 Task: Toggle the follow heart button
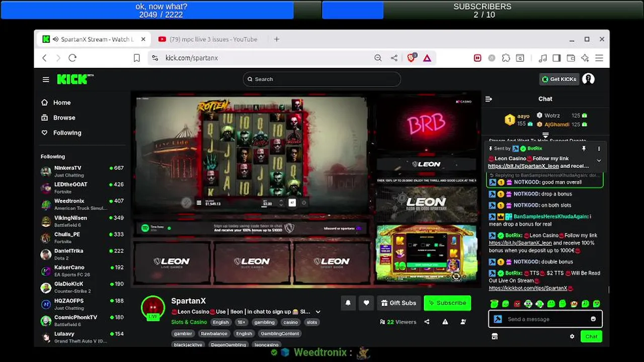pyautogui.click(x=366, y=303)
